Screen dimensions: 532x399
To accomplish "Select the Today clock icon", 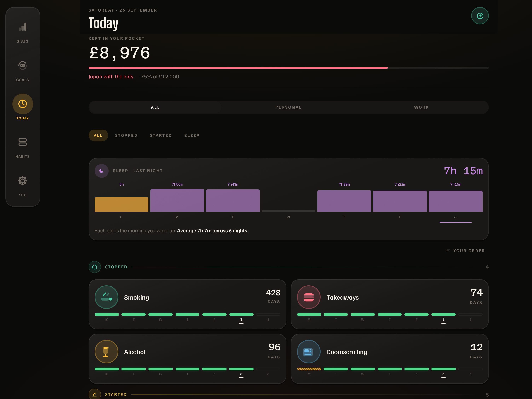I will (x=23, y=104).
